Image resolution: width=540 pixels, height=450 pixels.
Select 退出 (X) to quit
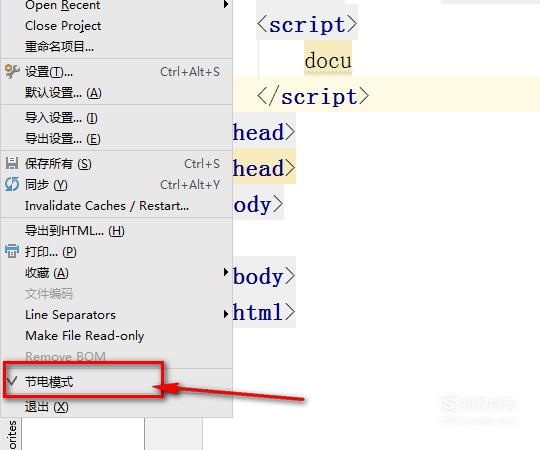point(46,407)
